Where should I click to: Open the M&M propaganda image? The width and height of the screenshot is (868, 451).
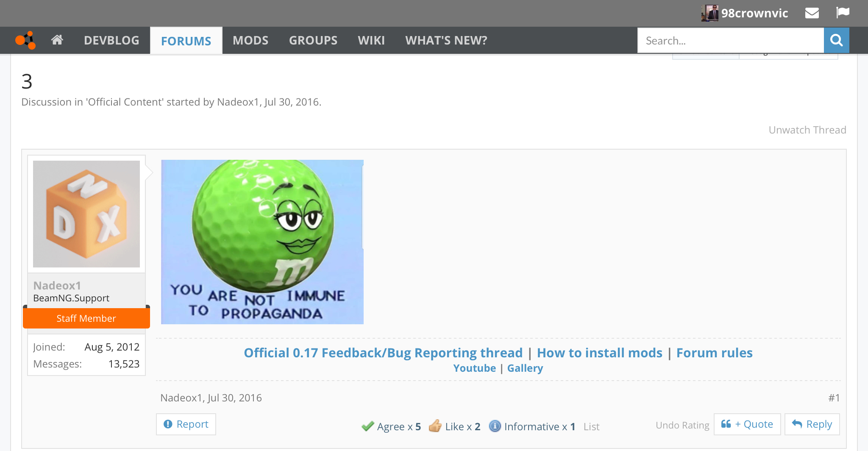point(262,242)
